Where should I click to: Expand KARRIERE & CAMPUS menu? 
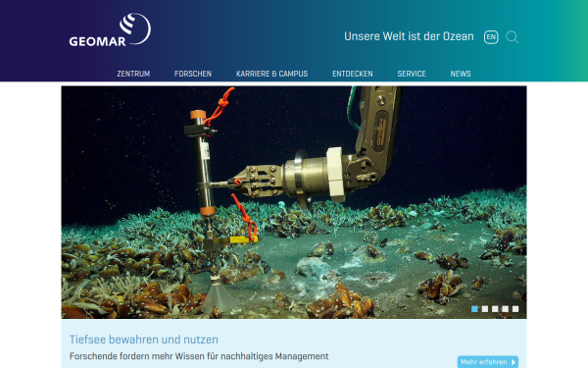click(x=271, y=74)
